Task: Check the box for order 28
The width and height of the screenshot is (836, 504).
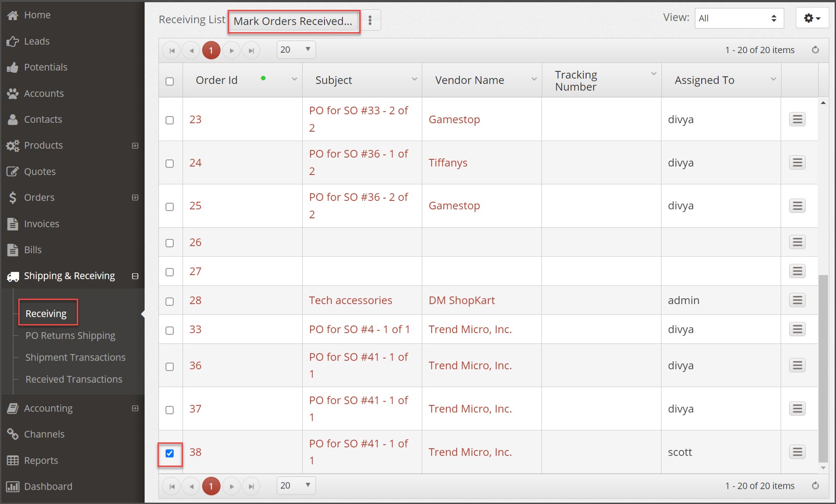Action: point(170,301)
